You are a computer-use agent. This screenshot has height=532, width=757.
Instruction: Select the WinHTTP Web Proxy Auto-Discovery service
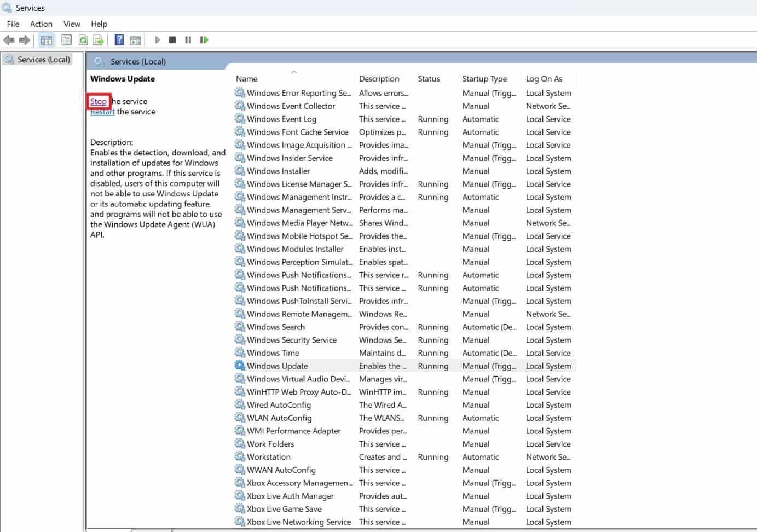pos(405,392)
